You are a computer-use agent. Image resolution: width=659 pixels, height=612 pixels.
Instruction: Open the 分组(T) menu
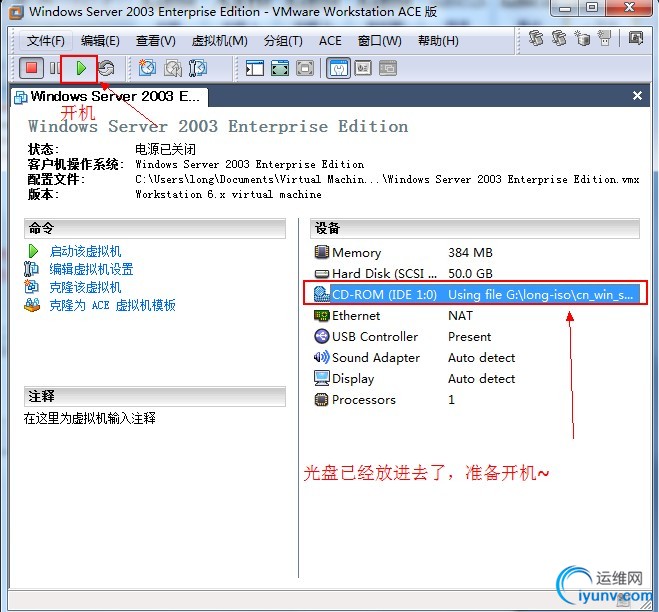283,41
